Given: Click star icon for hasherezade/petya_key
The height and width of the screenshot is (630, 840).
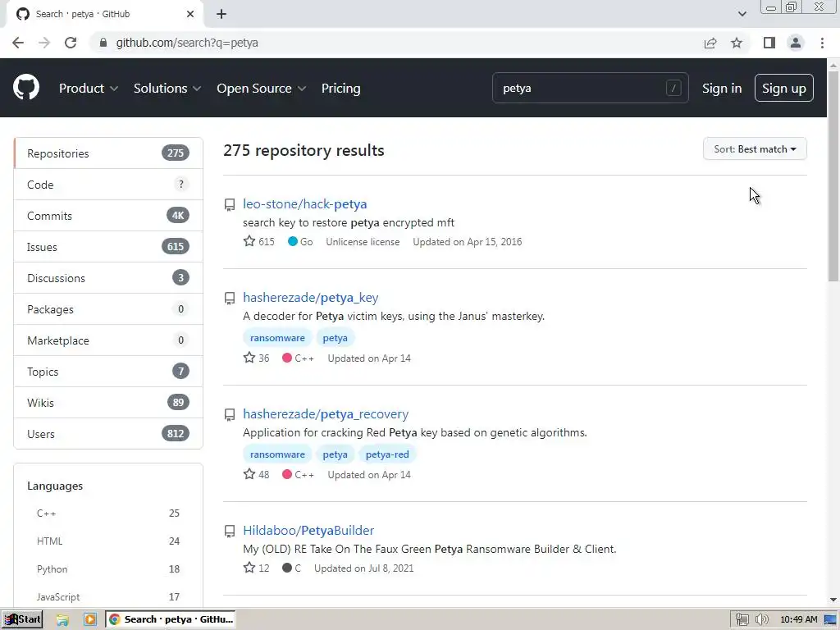Looking at the screenshot, I should pos(249,358).
